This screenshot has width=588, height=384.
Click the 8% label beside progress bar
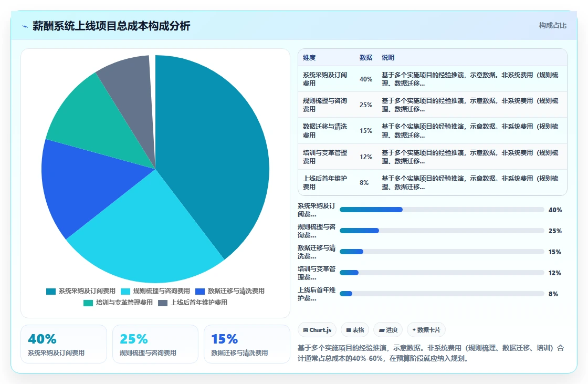click(553, 294)
